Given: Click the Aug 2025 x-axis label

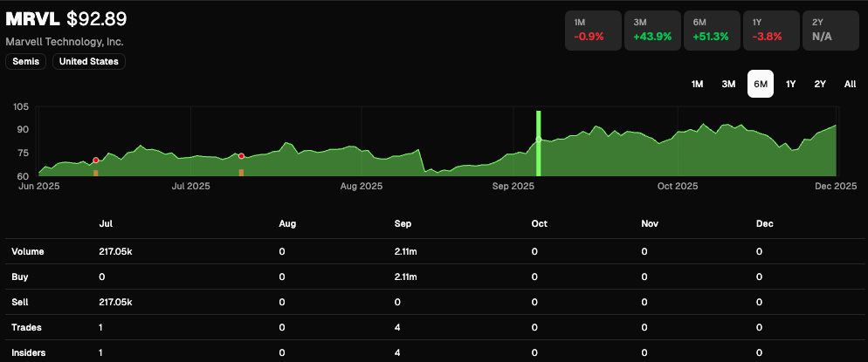Looking at the screenshot, I should point(361,187).
